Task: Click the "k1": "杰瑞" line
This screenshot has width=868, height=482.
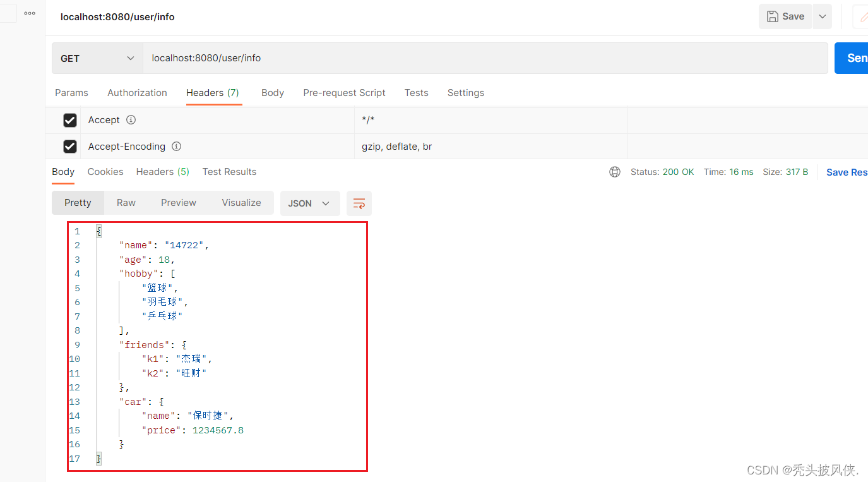Action: pyautogui.click(x=177, y=359)
